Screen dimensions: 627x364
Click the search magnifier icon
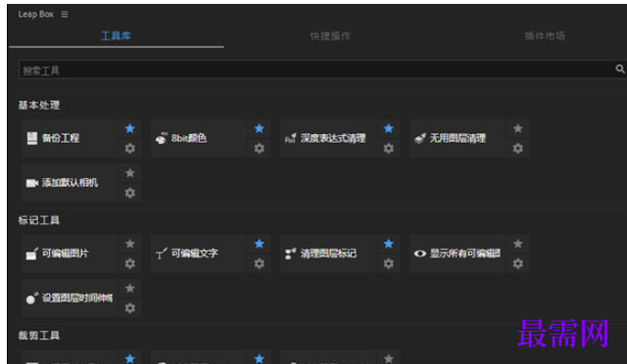(x=620, y=69)
